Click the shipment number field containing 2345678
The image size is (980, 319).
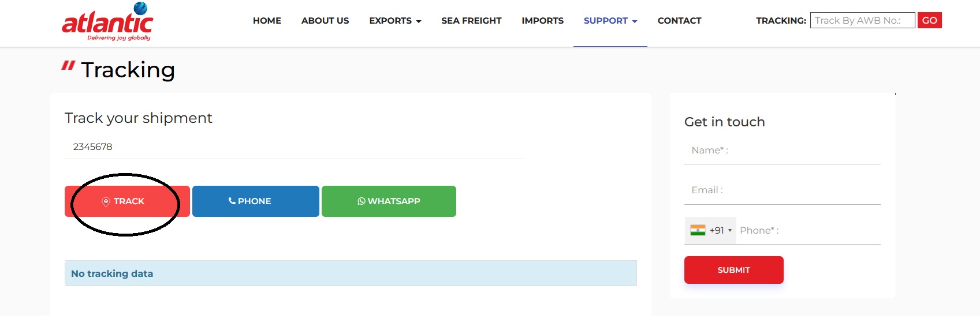[x=293, y=147]
